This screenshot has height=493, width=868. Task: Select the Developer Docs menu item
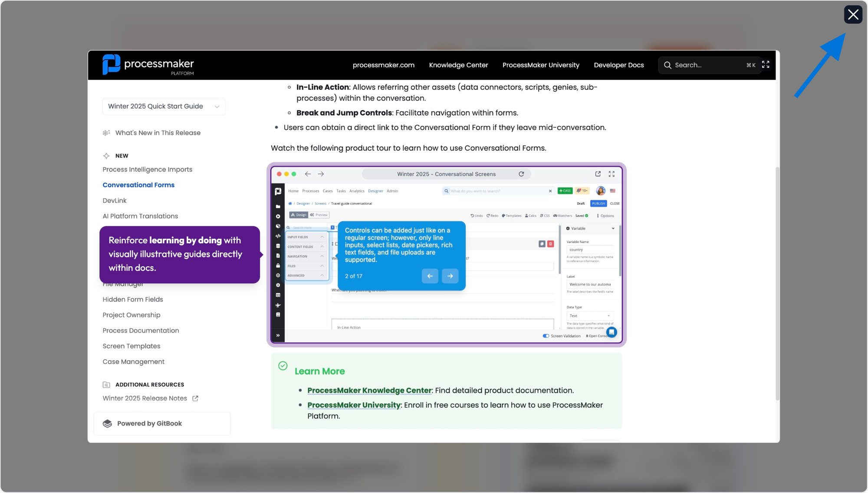click(619, 65)
